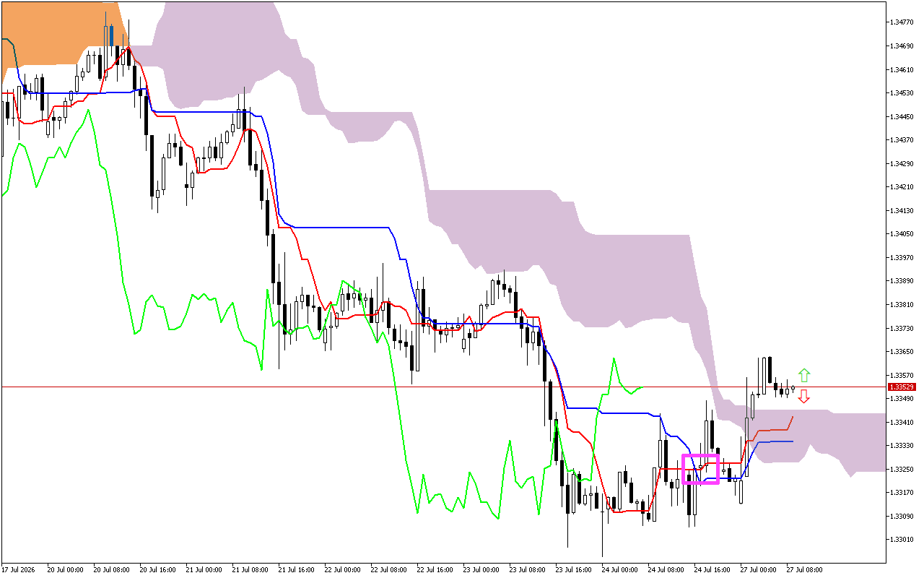Click the 23 Jul 08:00 time label

coord(526,570)
